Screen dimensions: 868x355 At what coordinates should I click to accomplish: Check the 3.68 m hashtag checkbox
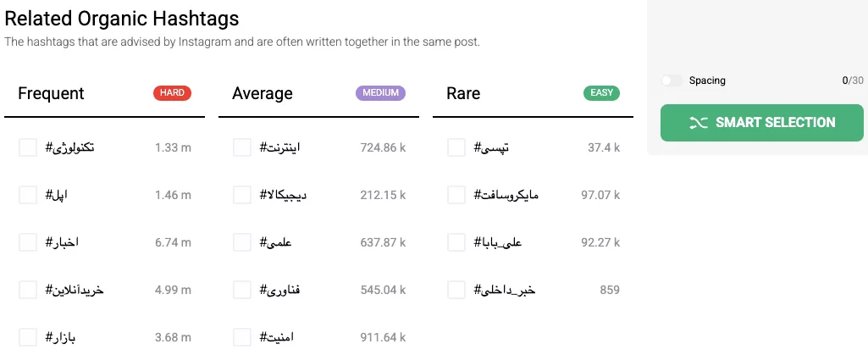[28, 337]
